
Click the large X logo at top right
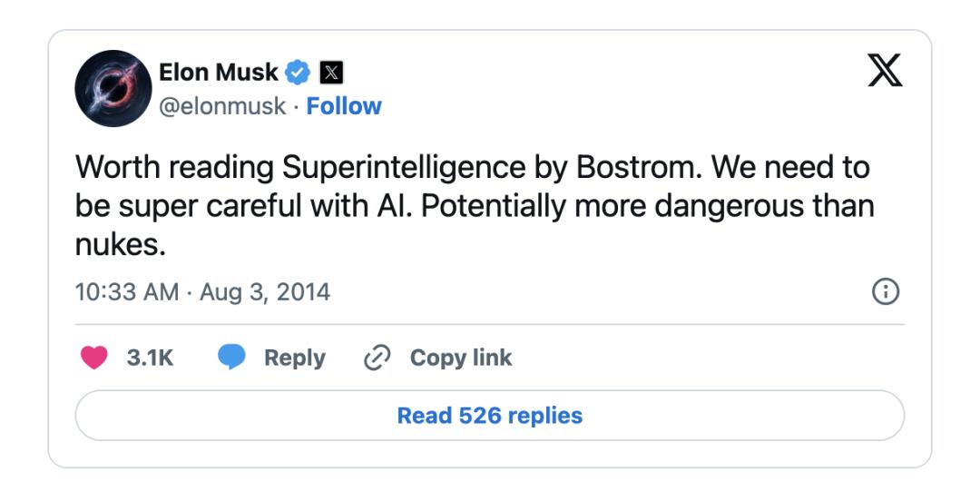click(885, 71)
